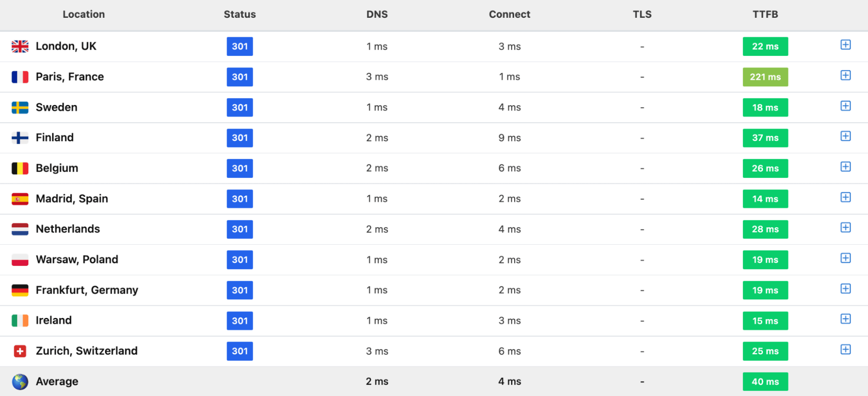Screen dimensions: 868x396
Task: Click the Germany flag next to Frankfurt
Action: coord(20,290)
